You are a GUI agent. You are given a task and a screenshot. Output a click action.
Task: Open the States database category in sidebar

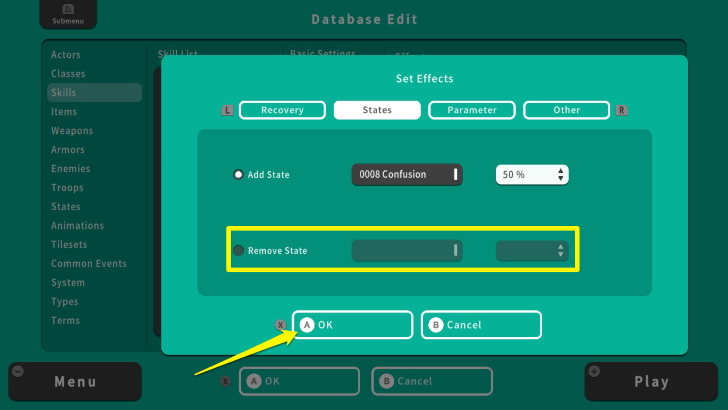click(65, 207)
